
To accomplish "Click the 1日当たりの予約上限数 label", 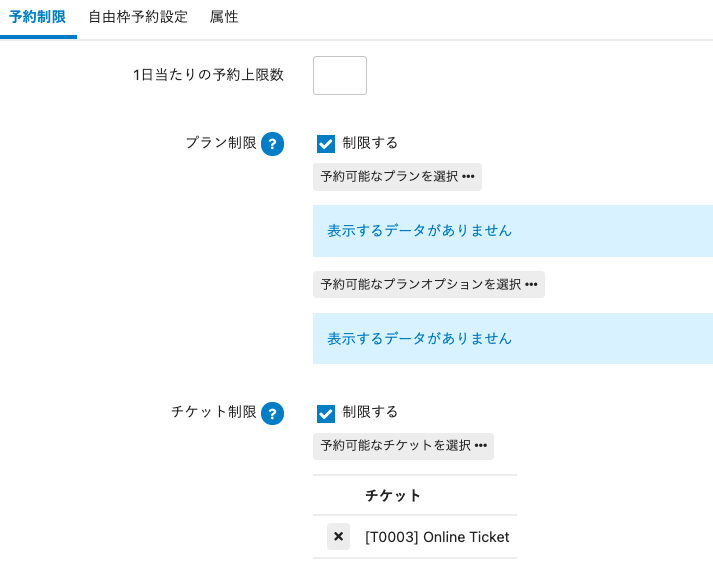I will [208, 75].
